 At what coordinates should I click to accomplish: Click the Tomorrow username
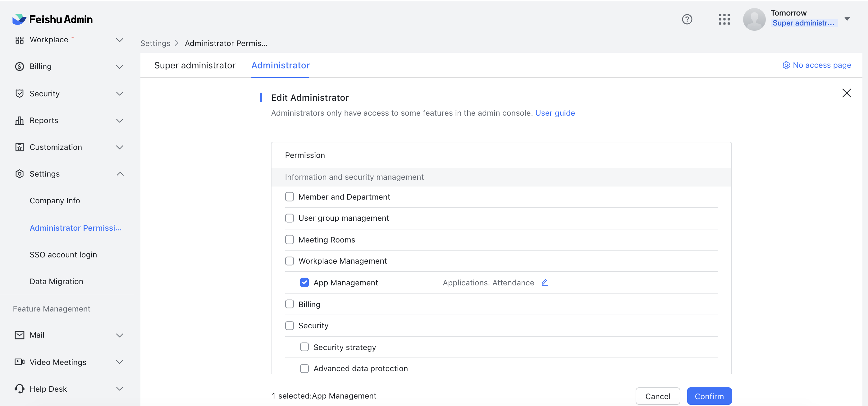[788, 13]
